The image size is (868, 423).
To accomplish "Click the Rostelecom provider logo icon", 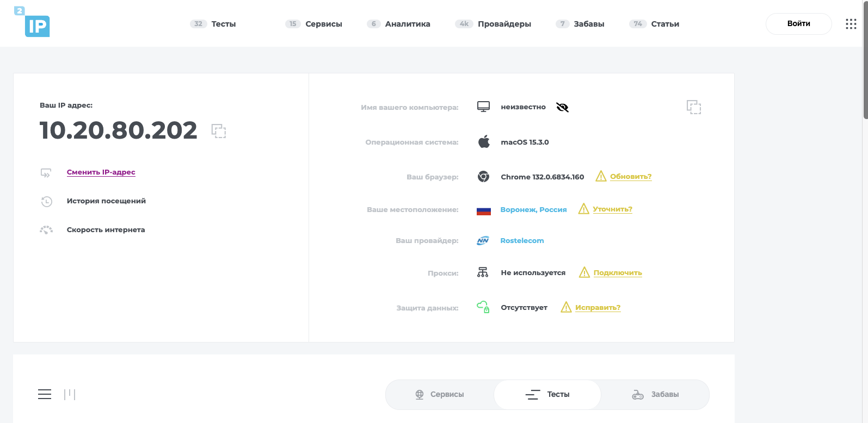I will pos(483,241).
